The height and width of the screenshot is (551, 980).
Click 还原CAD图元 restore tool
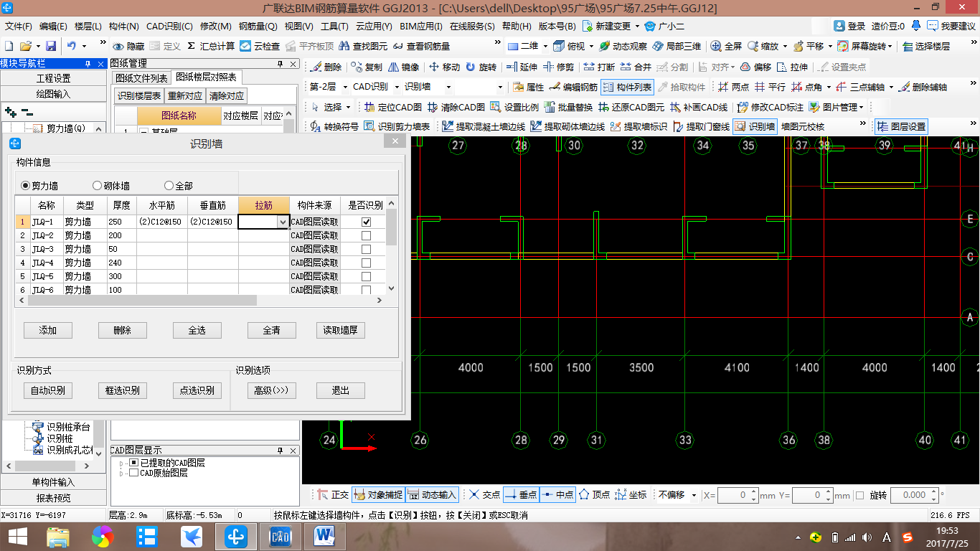631,108
